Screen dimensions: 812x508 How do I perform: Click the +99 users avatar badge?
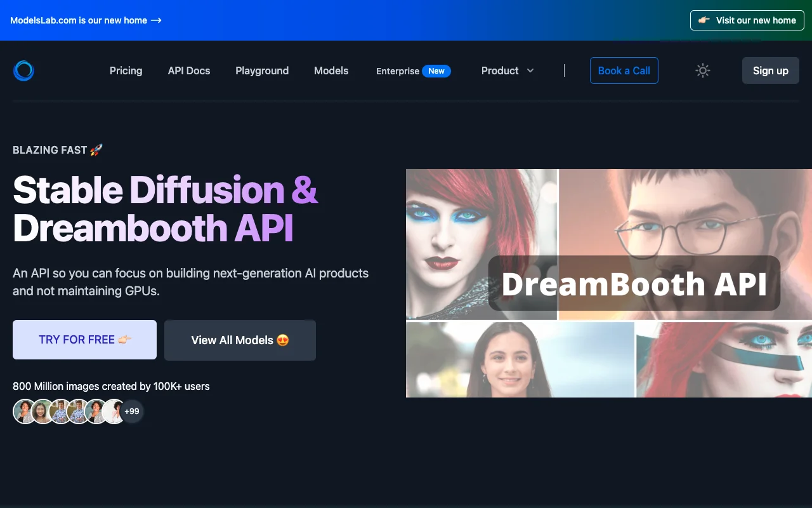(133, 411)
